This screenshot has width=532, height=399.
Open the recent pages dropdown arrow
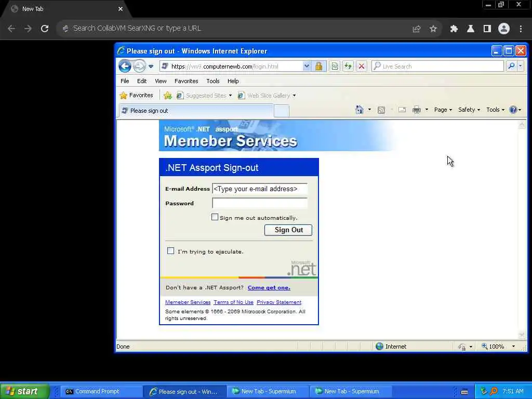(x=151, y=66)
